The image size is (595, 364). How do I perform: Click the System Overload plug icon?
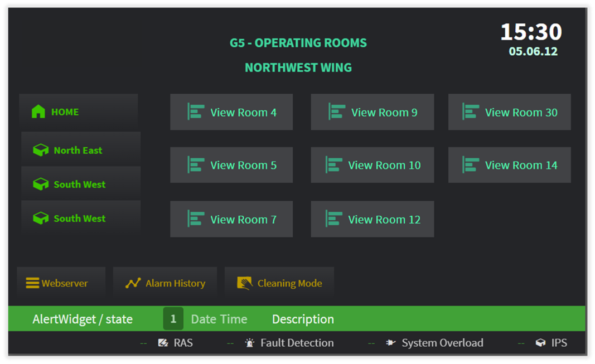point(390,343)
